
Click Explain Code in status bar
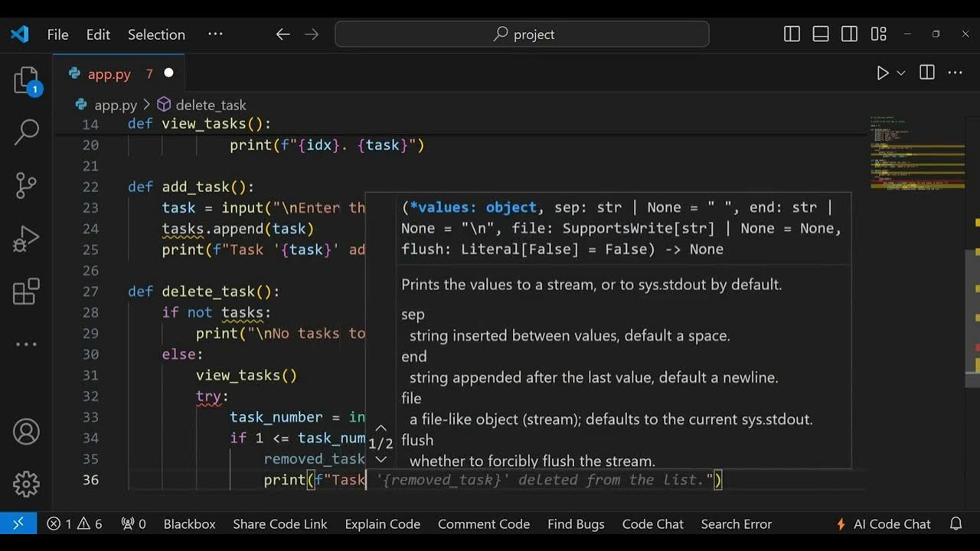click(382, 524)
